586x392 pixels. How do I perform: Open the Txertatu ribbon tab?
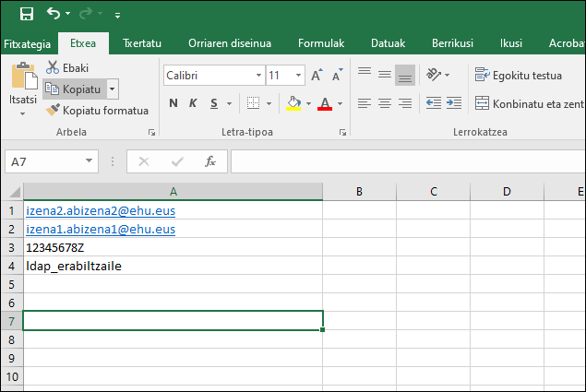(142, 43)
